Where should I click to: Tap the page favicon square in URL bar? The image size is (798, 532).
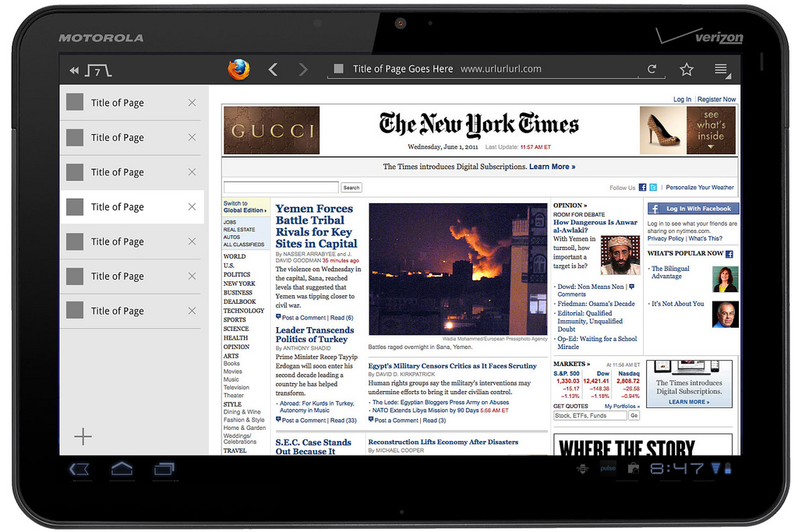tap(338, 69)
